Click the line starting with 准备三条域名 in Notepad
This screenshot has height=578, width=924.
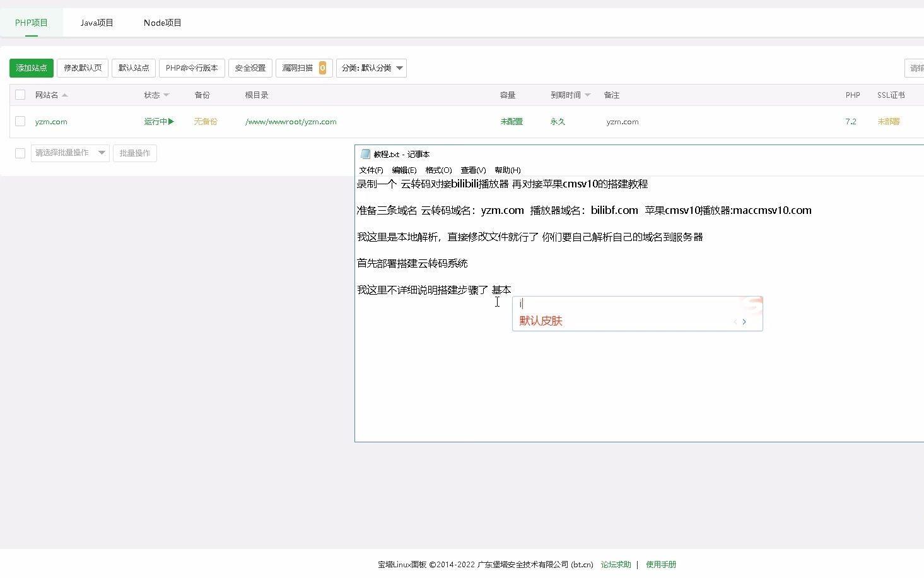point(584,211)
